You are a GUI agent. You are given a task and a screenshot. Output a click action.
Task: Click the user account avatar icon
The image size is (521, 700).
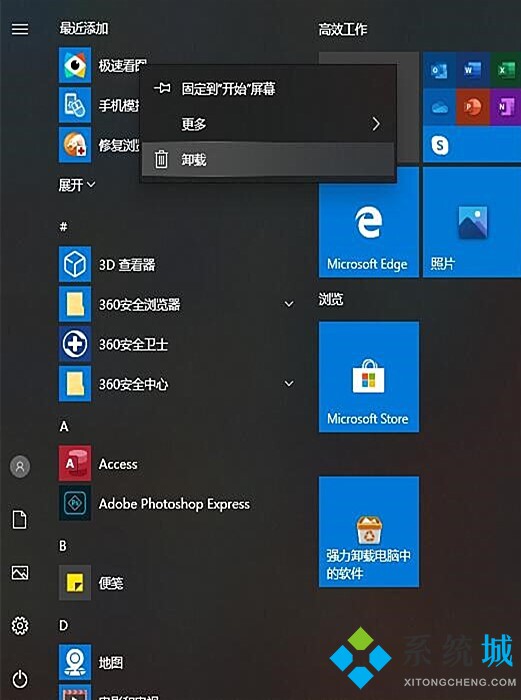coord(20,467)
